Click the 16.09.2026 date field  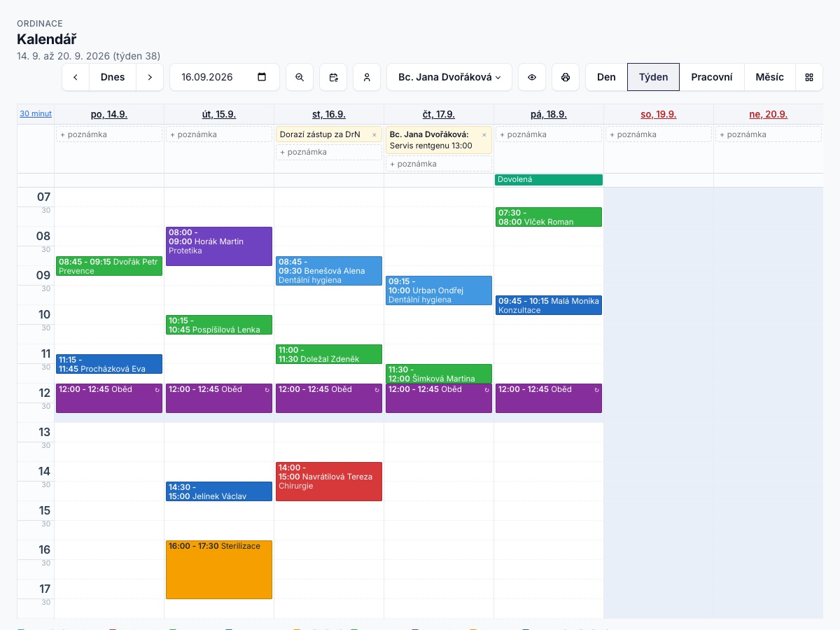225,77
